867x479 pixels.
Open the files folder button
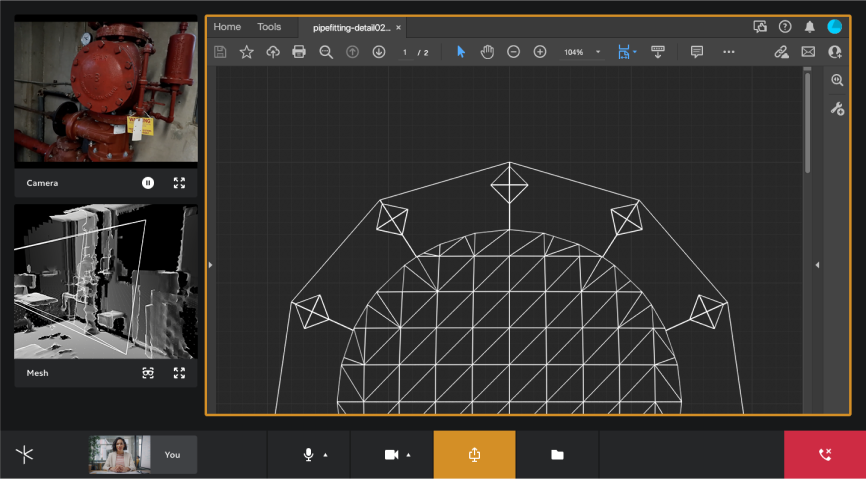coord(557,455)
